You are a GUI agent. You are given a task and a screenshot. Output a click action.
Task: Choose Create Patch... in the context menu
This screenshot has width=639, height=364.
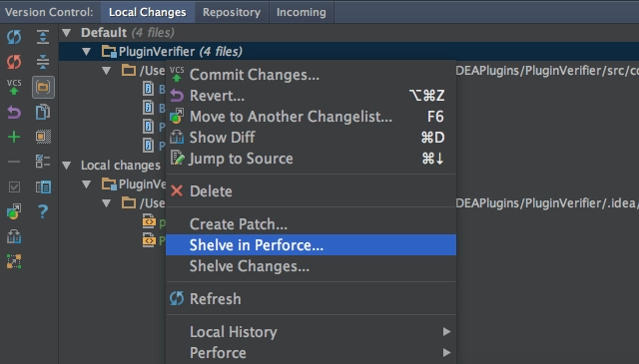click(311, 224)
